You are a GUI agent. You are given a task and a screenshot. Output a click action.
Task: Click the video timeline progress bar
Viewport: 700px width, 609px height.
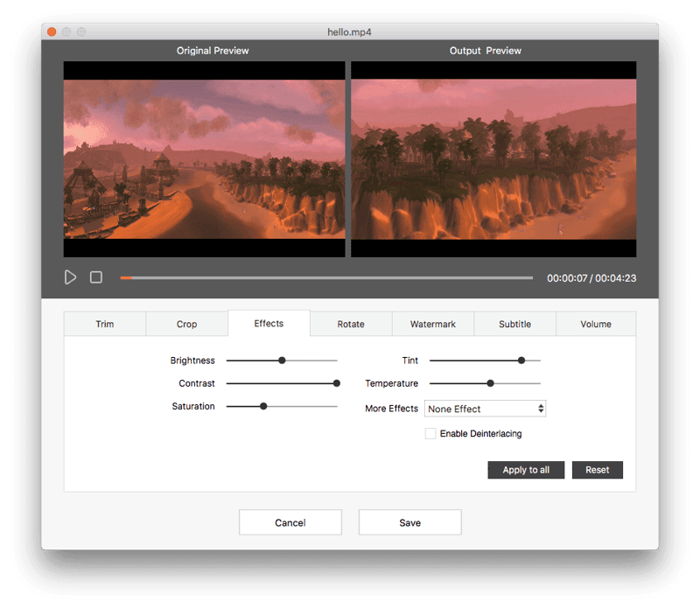(325, 277)
